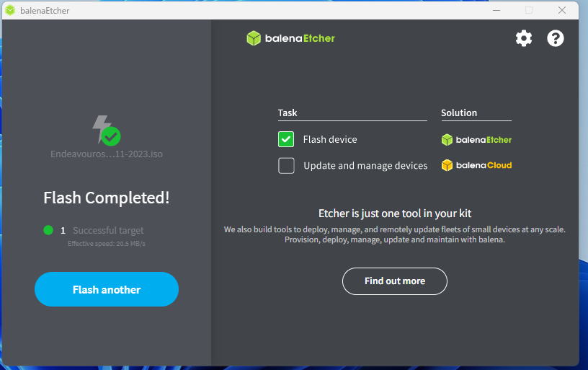Close the balenaEtcher window
The width and height of the screenshot is (588, 370).
pos(562,10)
